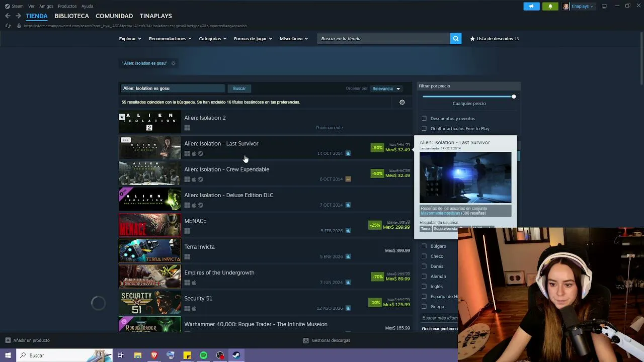The width and height of the screenshot is (644, 362).
Task: Click the magnifier search button in store
Action: pyautogui.click(x=455, y=39)
